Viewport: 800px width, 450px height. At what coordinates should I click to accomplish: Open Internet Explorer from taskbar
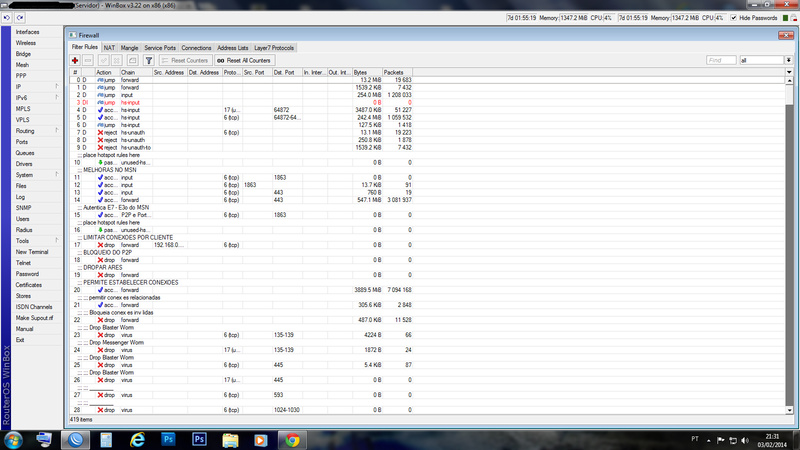coord(137,440)
